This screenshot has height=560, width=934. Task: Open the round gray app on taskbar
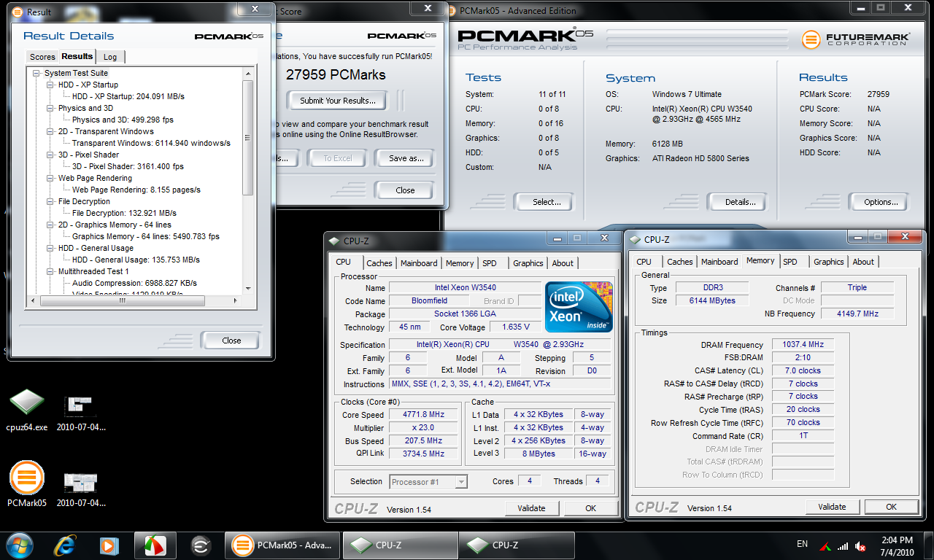coord(201,545)
